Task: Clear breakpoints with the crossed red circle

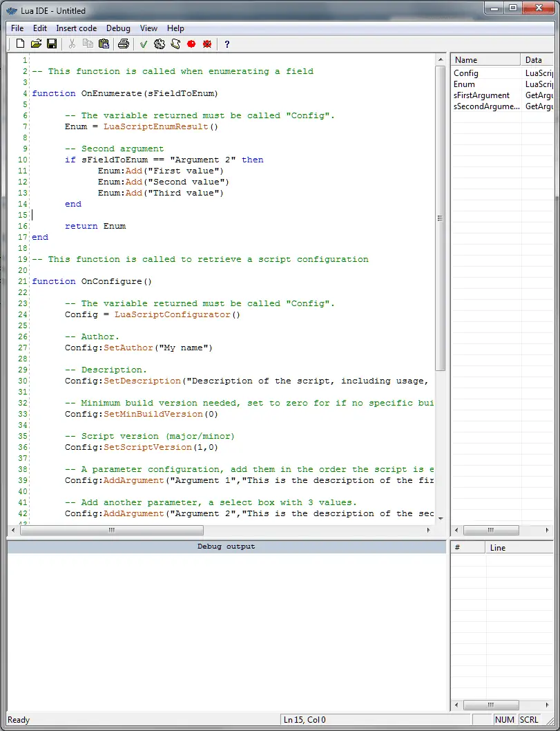Action: coord(207,44)
